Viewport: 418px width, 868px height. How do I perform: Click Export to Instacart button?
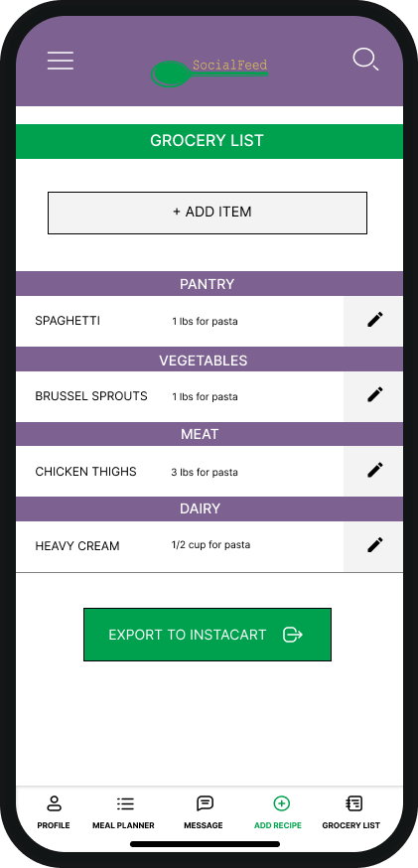(208, 635)
